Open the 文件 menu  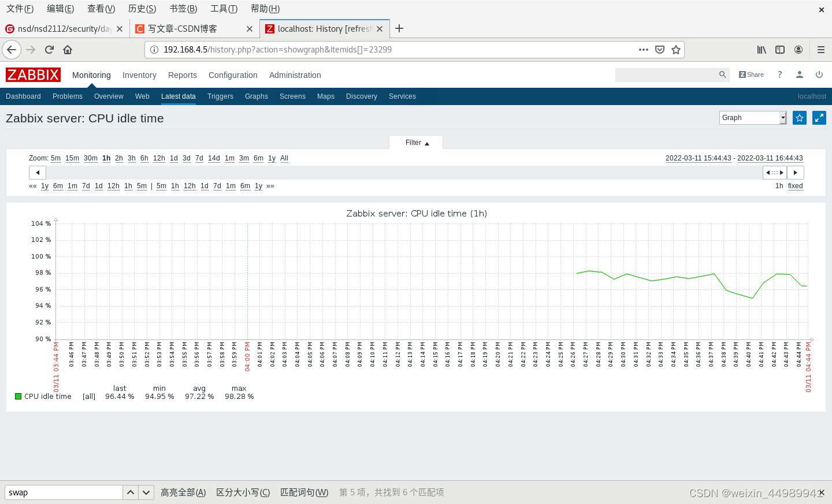tap(20, 9)
